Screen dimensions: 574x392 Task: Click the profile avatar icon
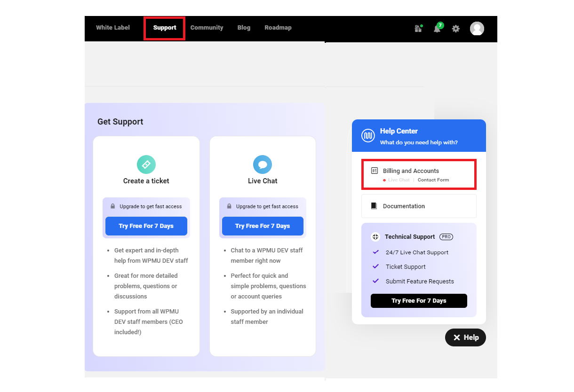pos(477,29)
